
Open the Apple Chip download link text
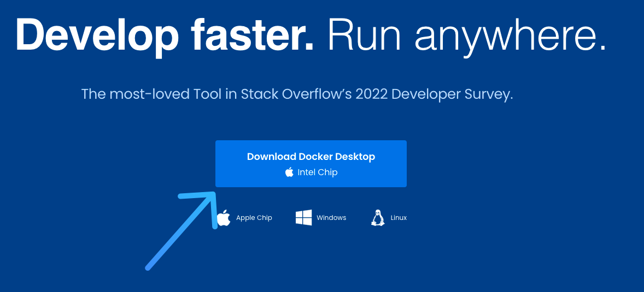pyautogui.click(x=254, y=218)
